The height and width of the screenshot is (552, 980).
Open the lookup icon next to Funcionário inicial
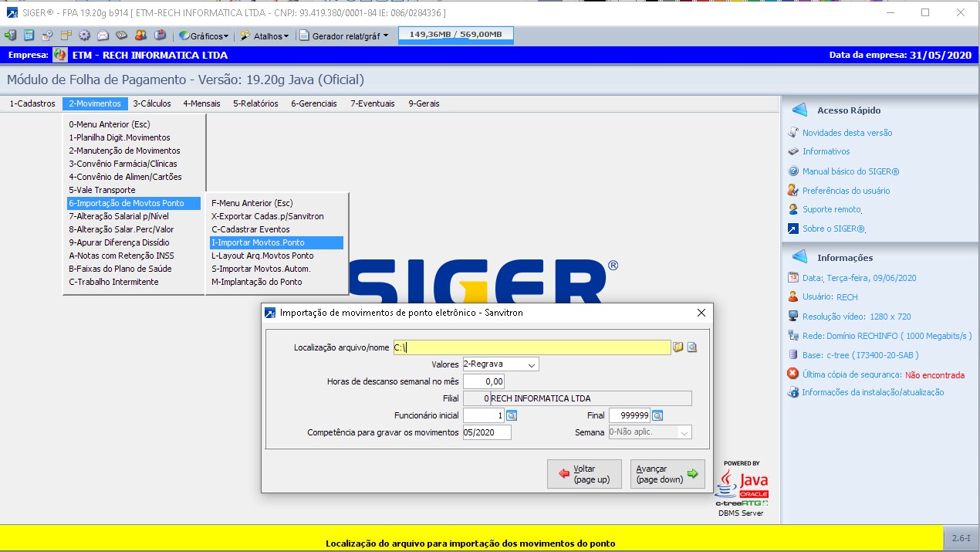pyautogui.click(x=512, y=415)
